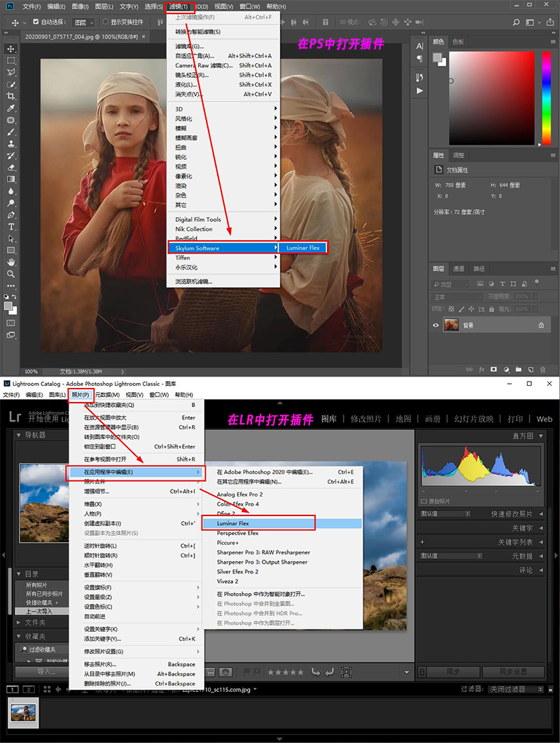Select the Dodge tool
The width and height of the screenshot is (560, 743).
point(11,203)
